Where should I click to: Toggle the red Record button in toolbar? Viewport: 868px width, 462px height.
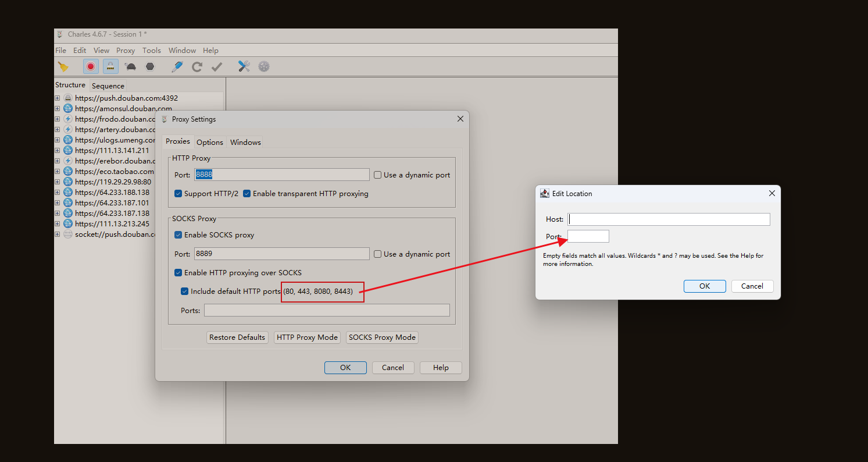click(91, 66)
